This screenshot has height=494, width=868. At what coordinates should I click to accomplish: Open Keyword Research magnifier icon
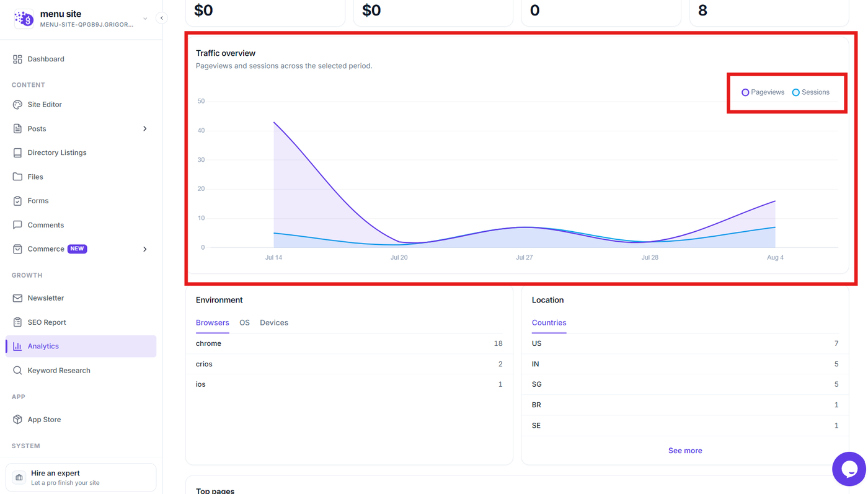[x=17, y=371]
